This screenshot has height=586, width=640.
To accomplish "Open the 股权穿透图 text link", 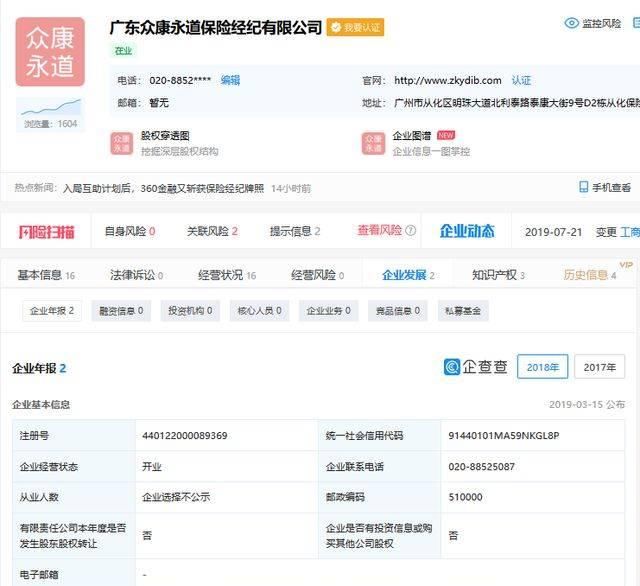I will click(165, 135).
